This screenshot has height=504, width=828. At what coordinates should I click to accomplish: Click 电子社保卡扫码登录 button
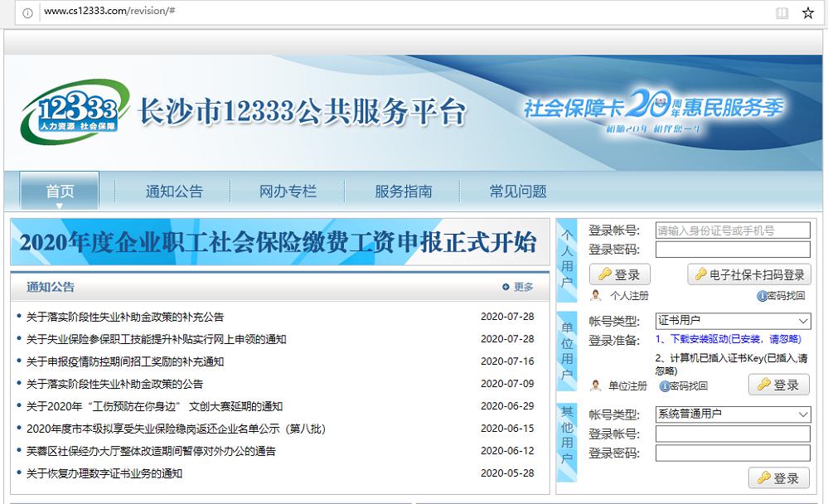click(749, 274)
